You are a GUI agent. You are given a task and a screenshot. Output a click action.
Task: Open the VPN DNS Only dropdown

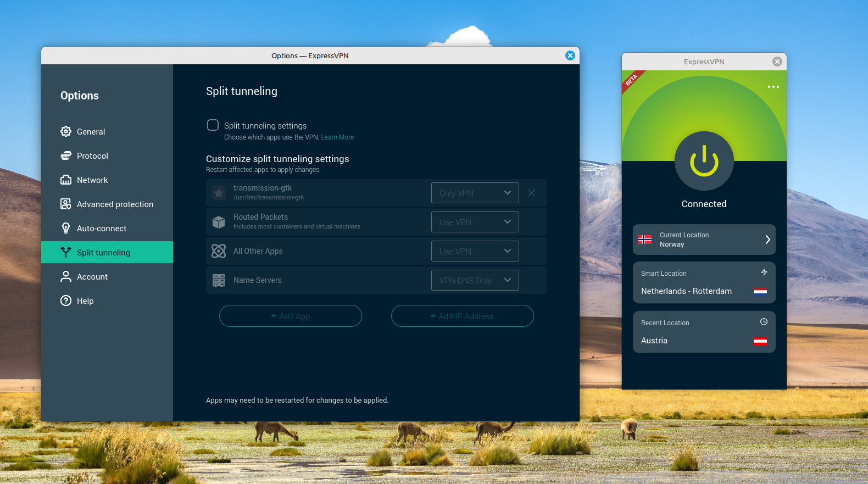[475, 280]
